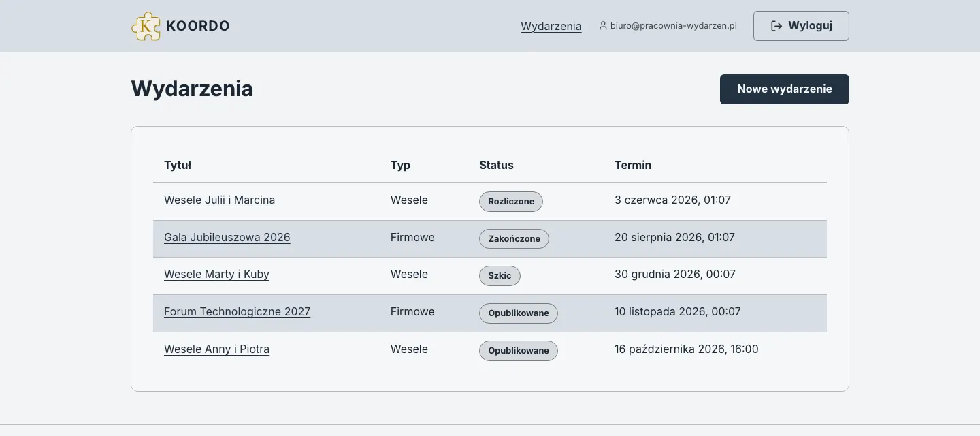Click the Termin column header

tap(633, 165)
